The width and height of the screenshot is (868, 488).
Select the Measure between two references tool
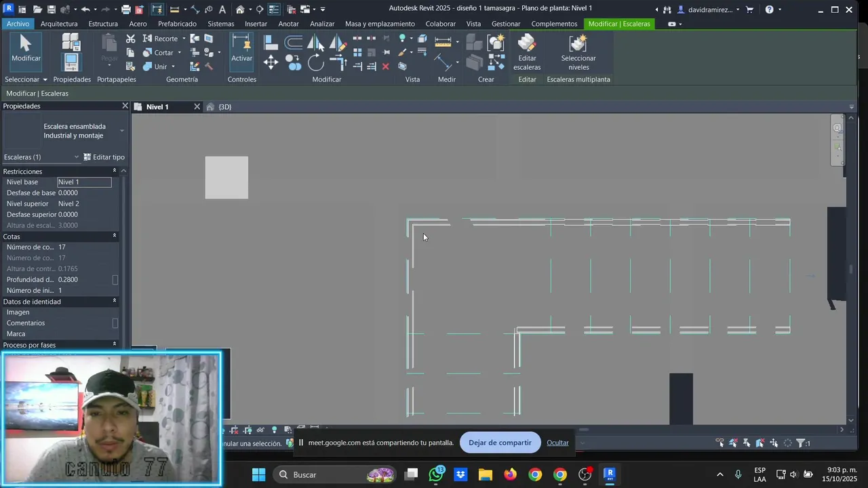(444, 43)
